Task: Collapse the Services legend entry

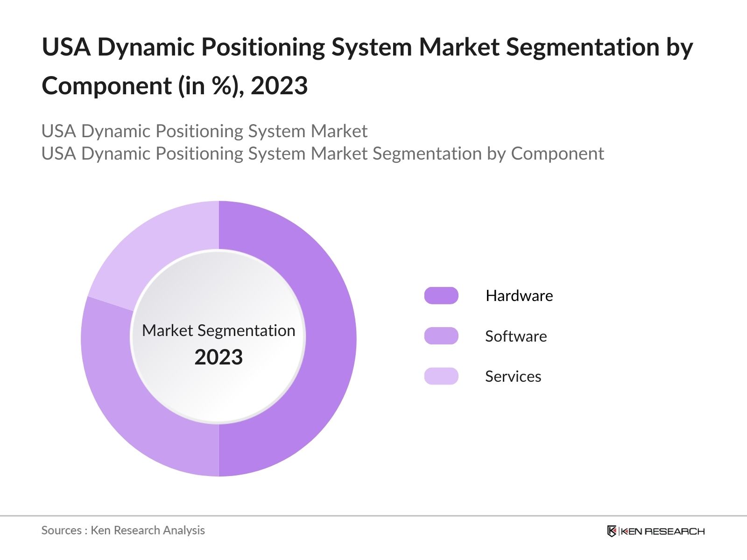Action: coord(513,376)
